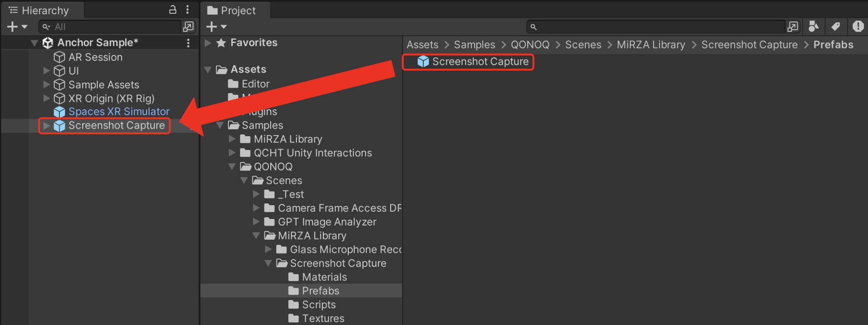The image size is (868, 325).
Task: Click the MiRZA Library breadcrumb
Action: point(651,45)
